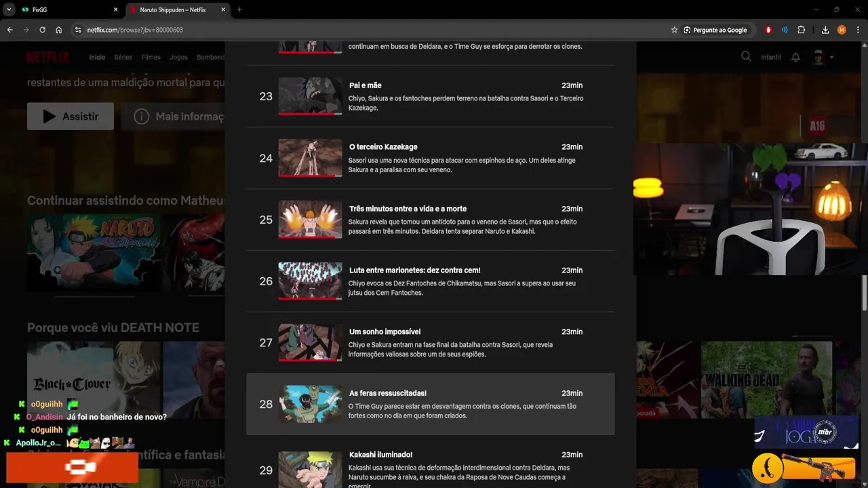
Task: Open the Extensions puzzle icon
Action: click(802, 30)
